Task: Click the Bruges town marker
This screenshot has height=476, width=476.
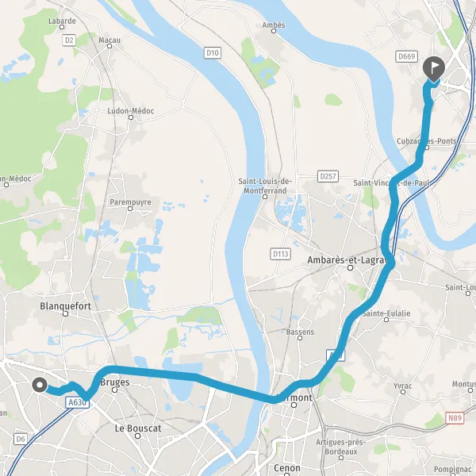Action: click(115, 390)
